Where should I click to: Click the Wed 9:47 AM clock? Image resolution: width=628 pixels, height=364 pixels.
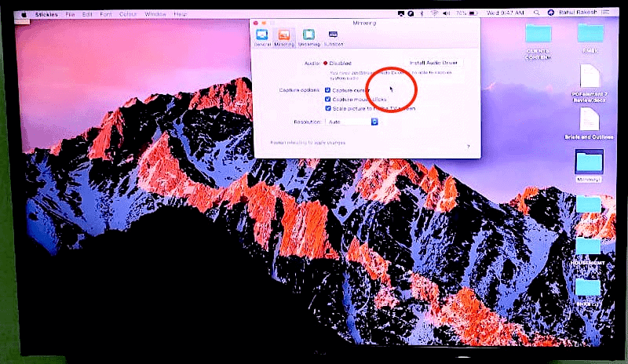click(x=505, y=13)
